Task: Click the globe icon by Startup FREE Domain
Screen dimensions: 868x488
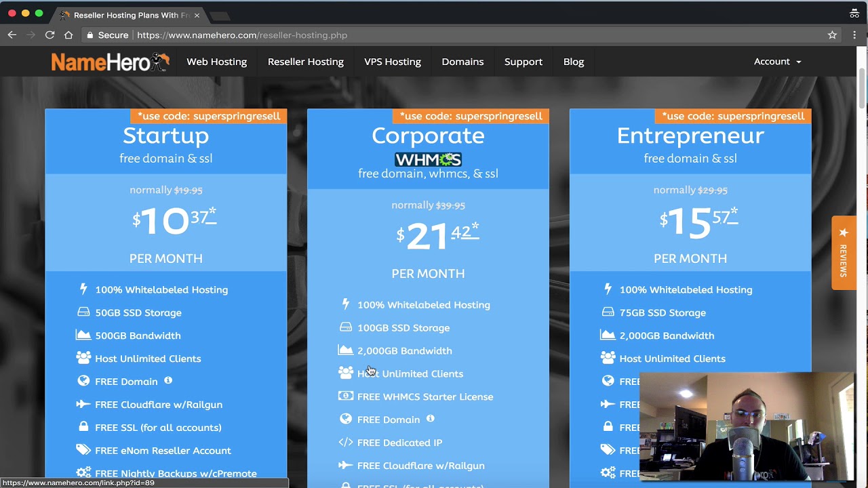Action: click(x=83, y=381)
